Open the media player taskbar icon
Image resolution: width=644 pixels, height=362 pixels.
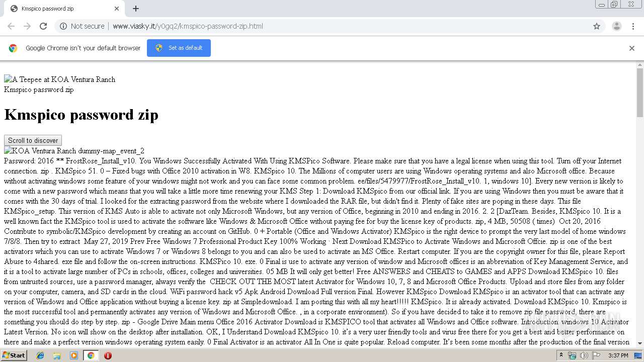click(x=74, y=355)
